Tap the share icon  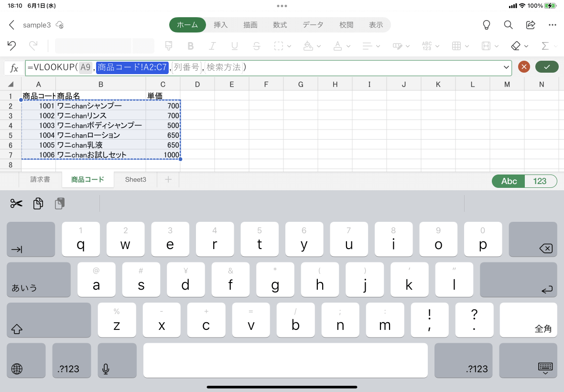pyautogui.click(x=531, y=25)
